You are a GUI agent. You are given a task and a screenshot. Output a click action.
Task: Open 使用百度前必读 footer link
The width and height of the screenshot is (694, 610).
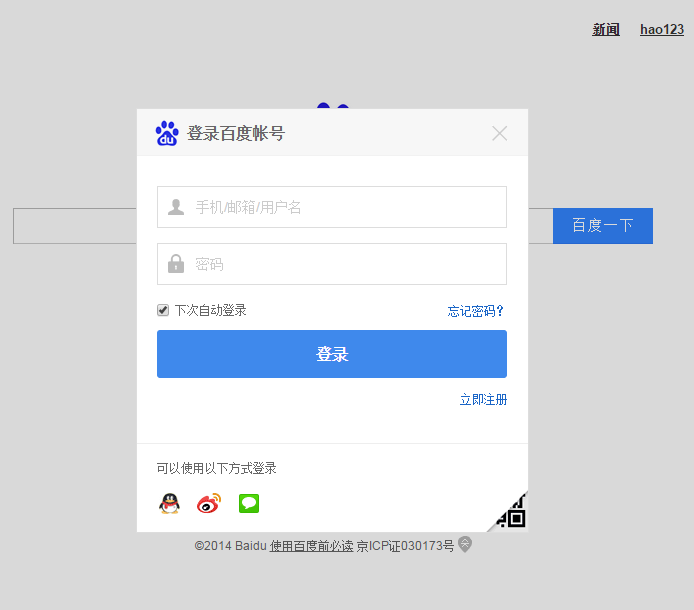(311, 546)
